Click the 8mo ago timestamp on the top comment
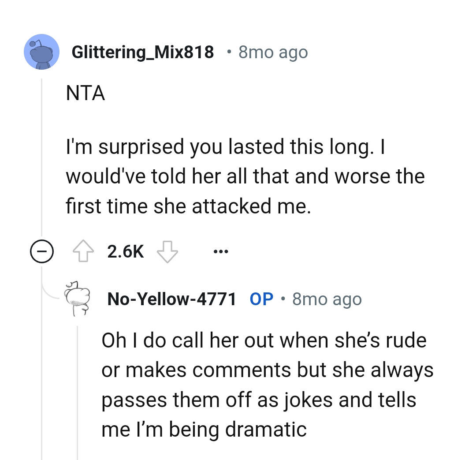The image size is (476, 460). [273, 52]
